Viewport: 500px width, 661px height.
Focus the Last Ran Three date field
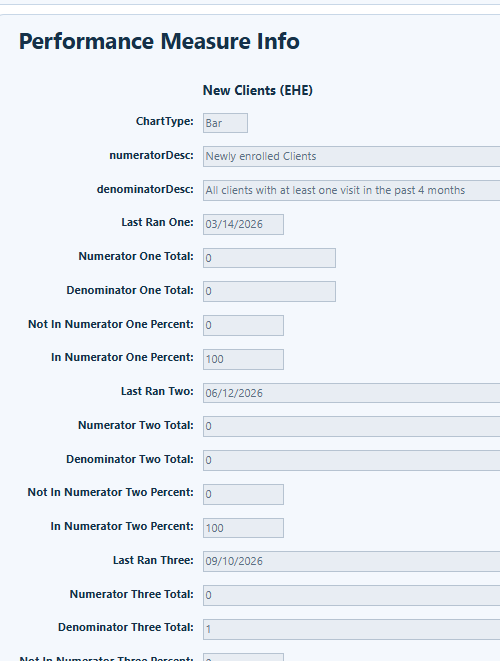pos(352,561)
